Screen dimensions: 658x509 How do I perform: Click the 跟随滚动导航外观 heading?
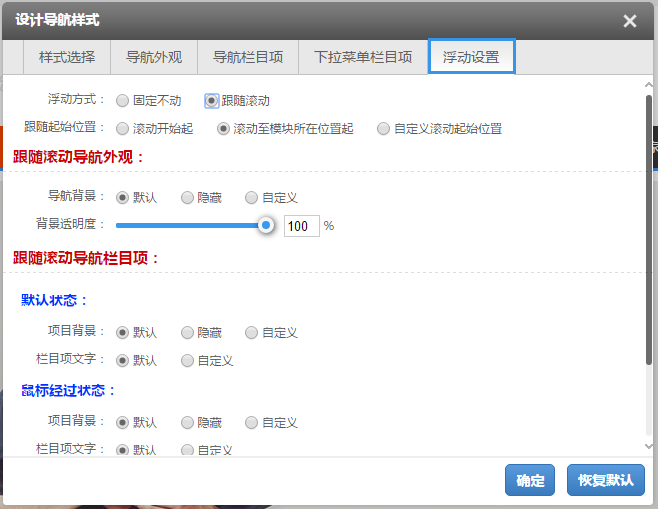(78, 157)
